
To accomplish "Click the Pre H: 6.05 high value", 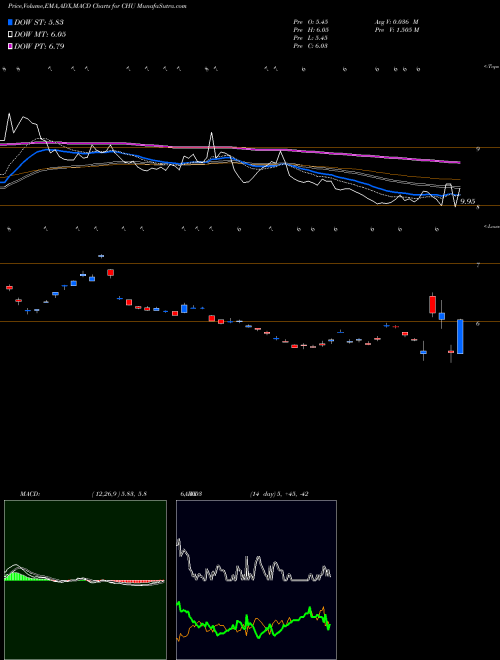I will click(311, 30).
